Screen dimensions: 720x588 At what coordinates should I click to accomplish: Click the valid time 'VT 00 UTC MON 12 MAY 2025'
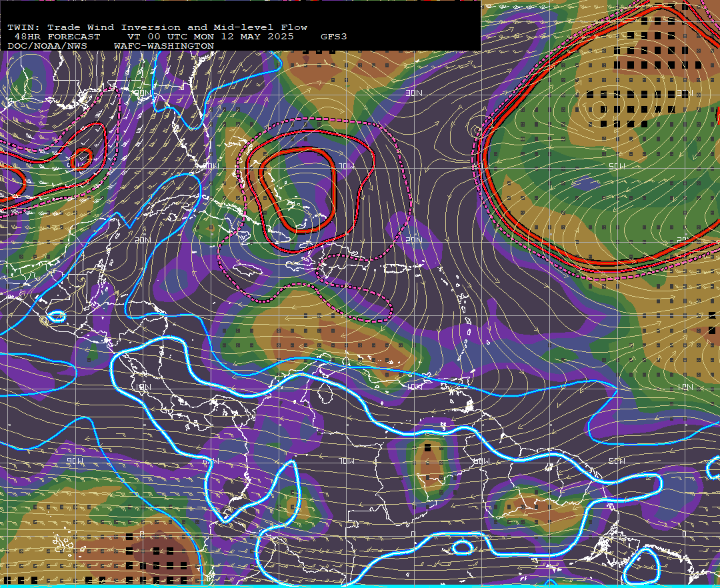210,37
